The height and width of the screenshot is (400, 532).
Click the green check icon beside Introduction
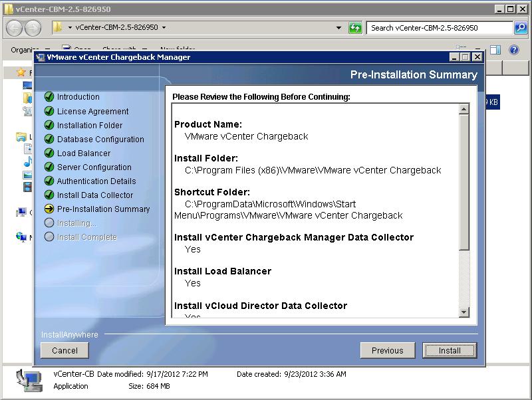click(49, 97)
